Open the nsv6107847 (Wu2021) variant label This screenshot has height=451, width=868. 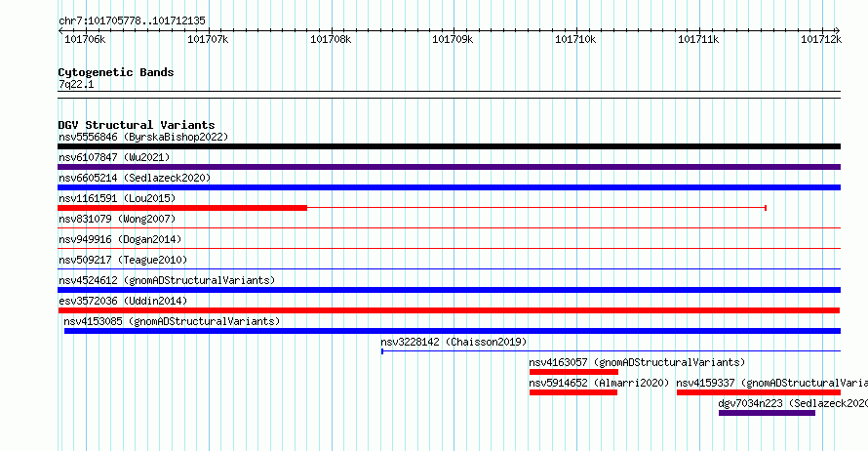point(114,157)
